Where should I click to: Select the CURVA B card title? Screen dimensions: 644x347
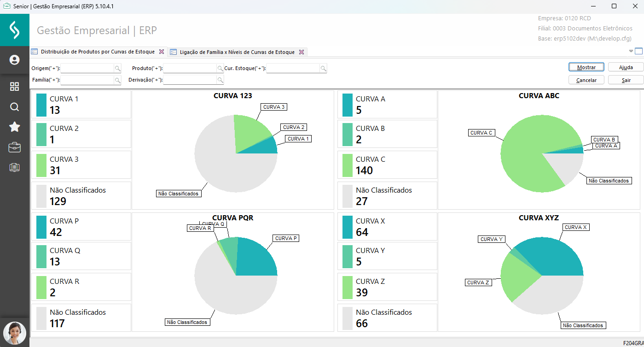click(x=370, y=129)
